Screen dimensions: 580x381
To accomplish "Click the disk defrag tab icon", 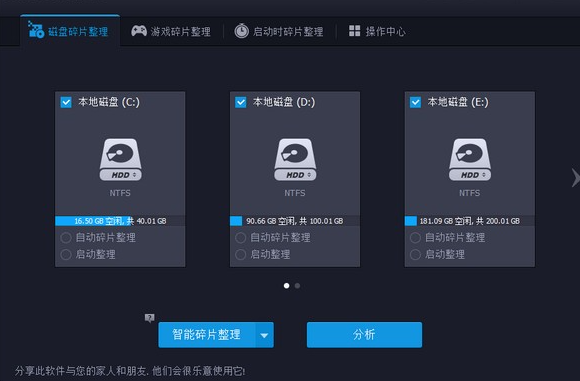I will coord(36,30).
